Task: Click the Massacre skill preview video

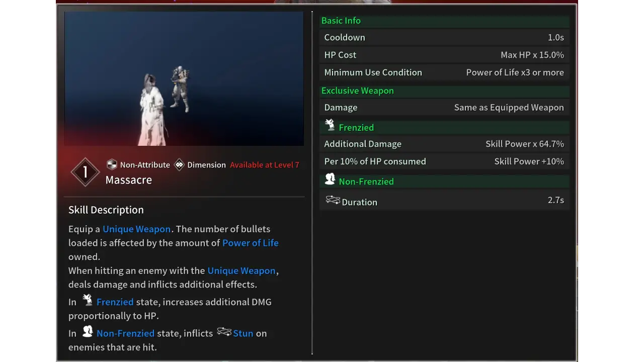Action: click(184, 79)
